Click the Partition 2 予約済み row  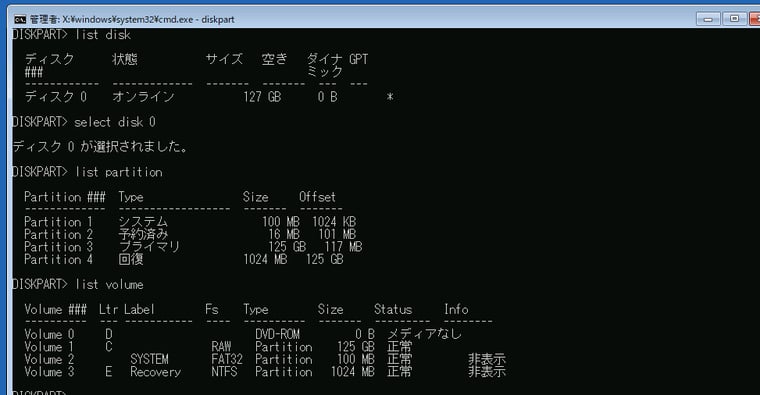(x=190, y=235)
